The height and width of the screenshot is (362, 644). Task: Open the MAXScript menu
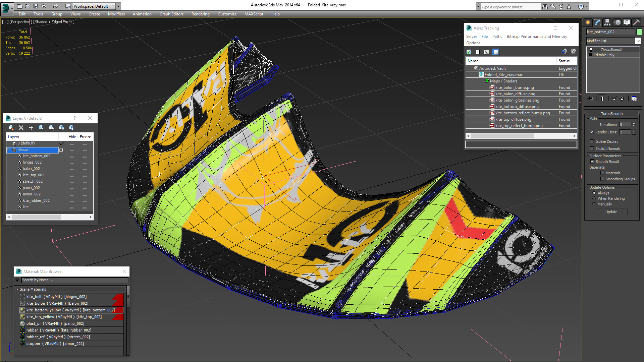(x=254, y=14)
